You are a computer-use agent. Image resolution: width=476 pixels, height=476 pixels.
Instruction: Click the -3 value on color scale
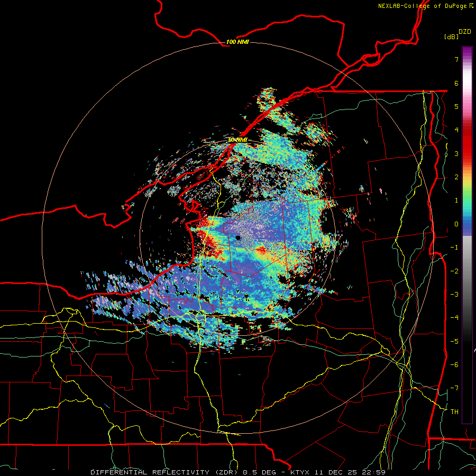[x=454, y=295]
